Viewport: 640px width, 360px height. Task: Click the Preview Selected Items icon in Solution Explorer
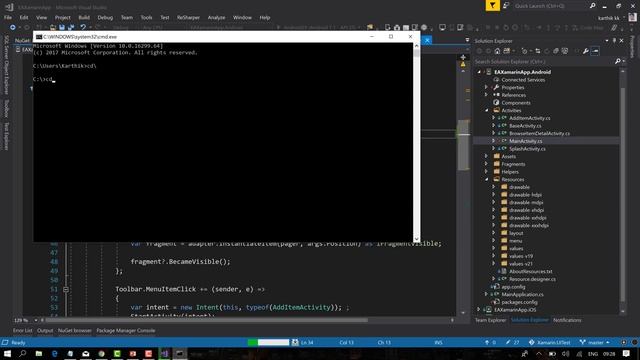(x=595, y=51)
